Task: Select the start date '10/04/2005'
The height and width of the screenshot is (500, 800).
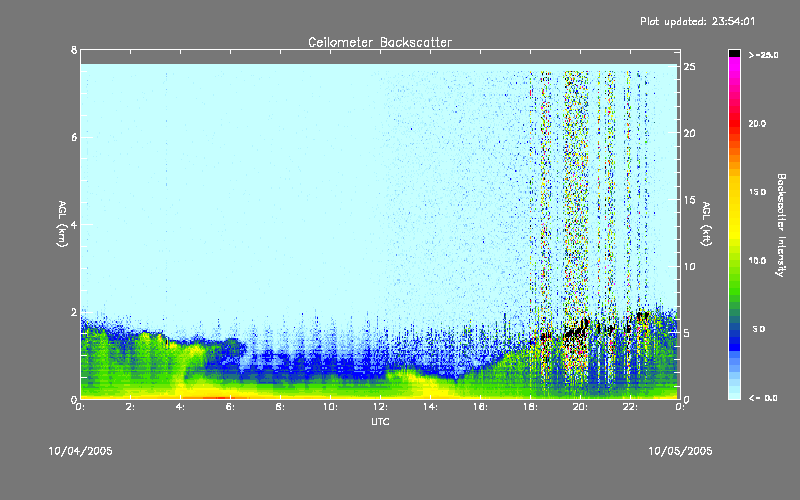Action: pos(81,451)
